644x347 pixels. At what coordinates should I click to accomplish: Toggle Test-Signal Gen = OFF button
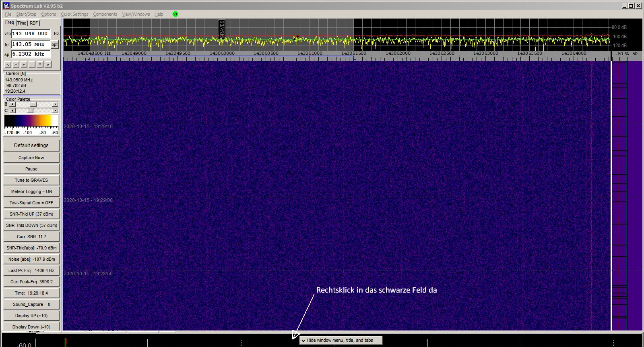tap(31, 203)
